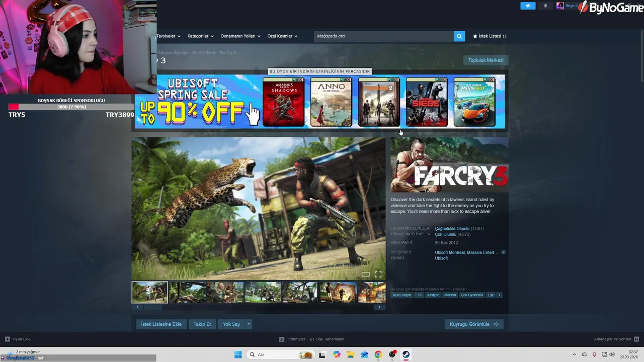Click into the Mağazada ara search field
644x362 pixels.
coord(384,36)
